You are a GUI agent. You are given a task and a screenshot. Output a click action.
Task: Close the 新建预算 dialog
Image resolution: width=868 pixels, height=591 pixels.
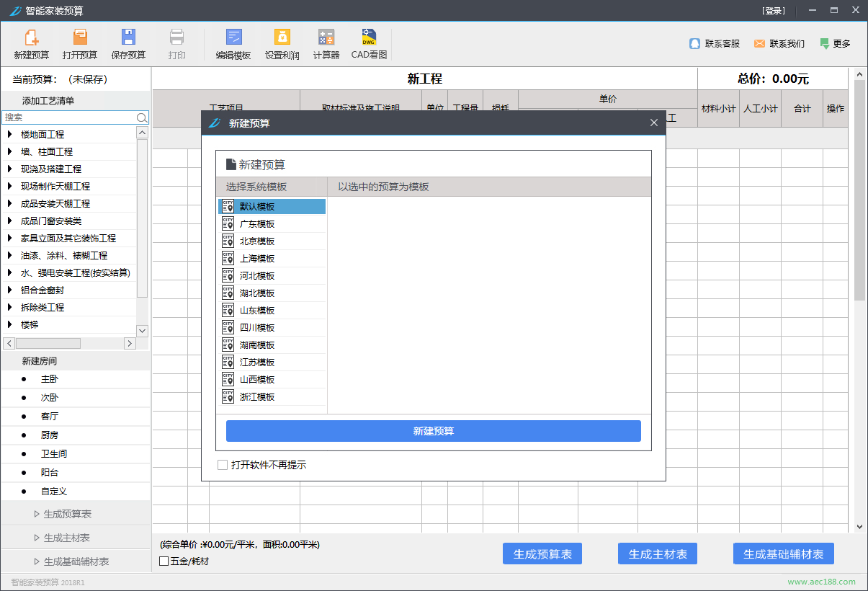[654, 123]
